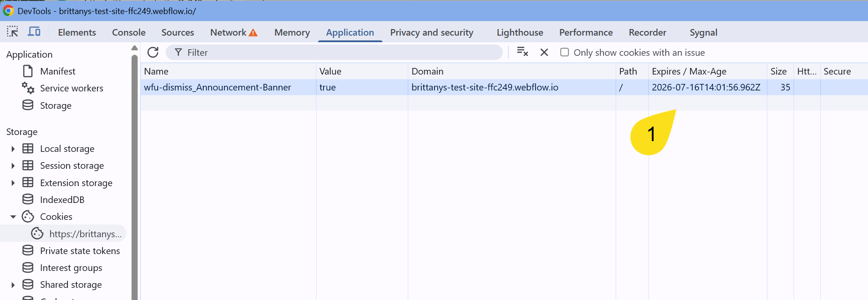Image resolution: width=868 pixels, height=300 pixels.
Task: Expand the Session storage tree node
Action: [13, 166]
